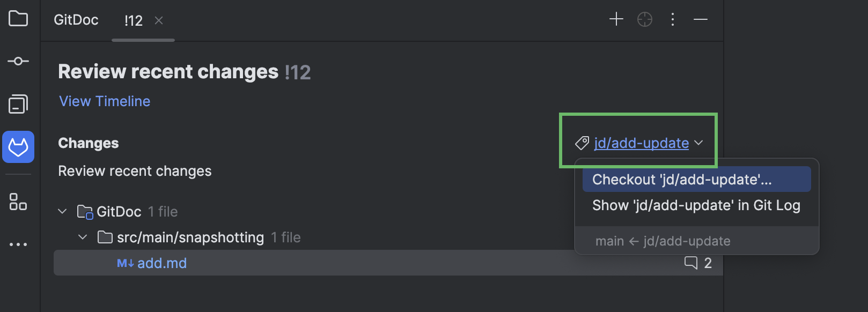
Task: Open the jd/add-update branch dropdown chevron
Action: point(699,143)
